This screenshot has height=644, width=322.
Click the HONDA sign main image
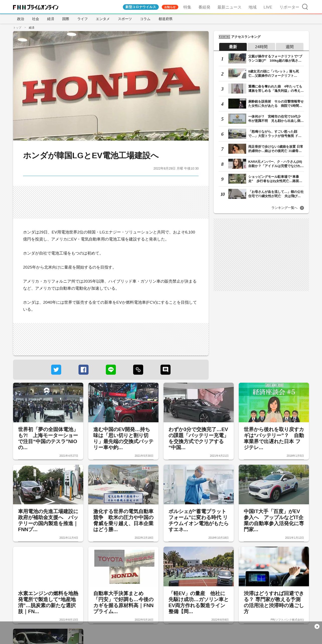[111, 86]
